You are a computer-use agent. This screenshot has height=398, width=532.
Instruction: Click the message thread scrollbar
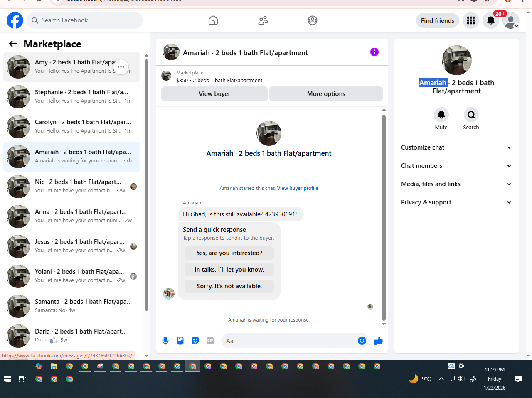tap(384, 218)
